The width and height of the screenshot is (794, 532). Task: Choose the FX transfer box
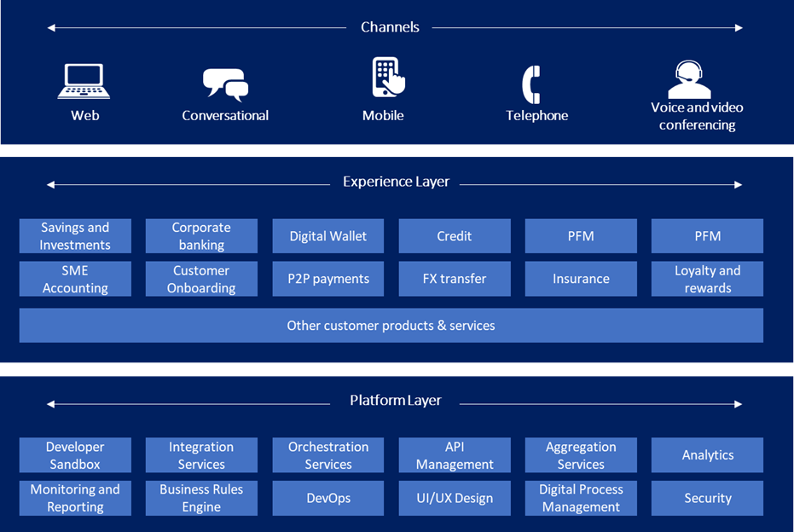[x=455, y=279]
